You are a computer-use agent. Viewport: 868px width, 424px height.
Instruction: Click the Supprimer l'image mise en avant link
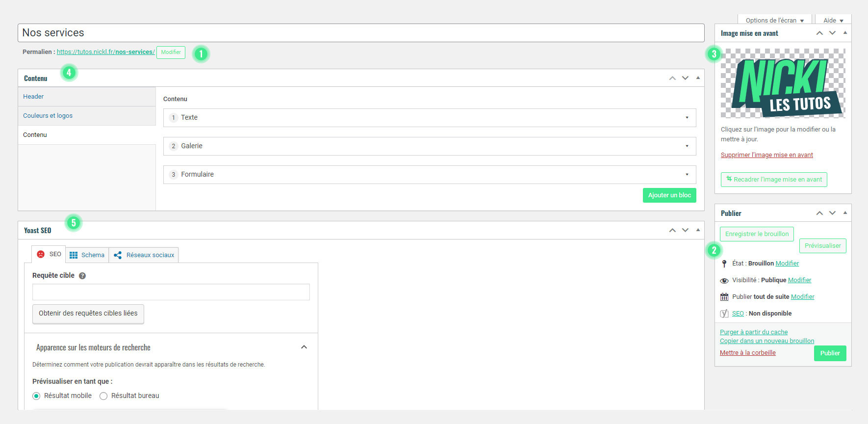point(766,155)
